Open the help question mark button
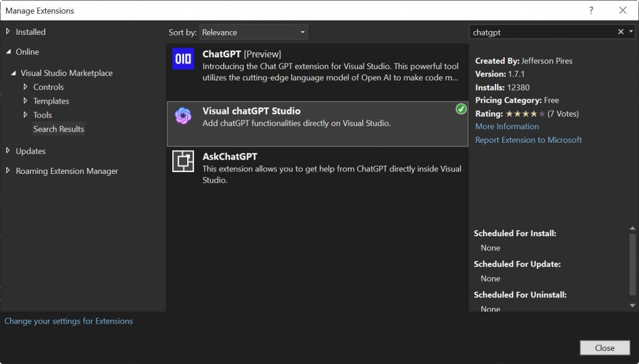Viewport: 639px width, 364px height. pyautogui.click(x=591, y=11)
